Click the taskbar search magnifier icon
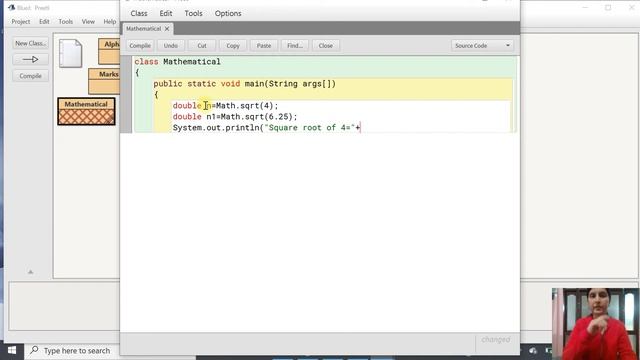Viewport: 640px width, 360px height. click(34, 350)
